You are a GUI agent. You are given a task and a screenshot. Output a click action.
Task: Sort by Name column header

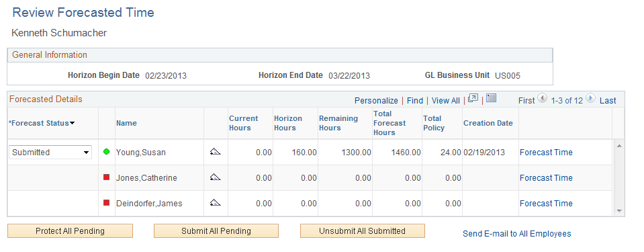pyautogui.click(x=126, y=123)
